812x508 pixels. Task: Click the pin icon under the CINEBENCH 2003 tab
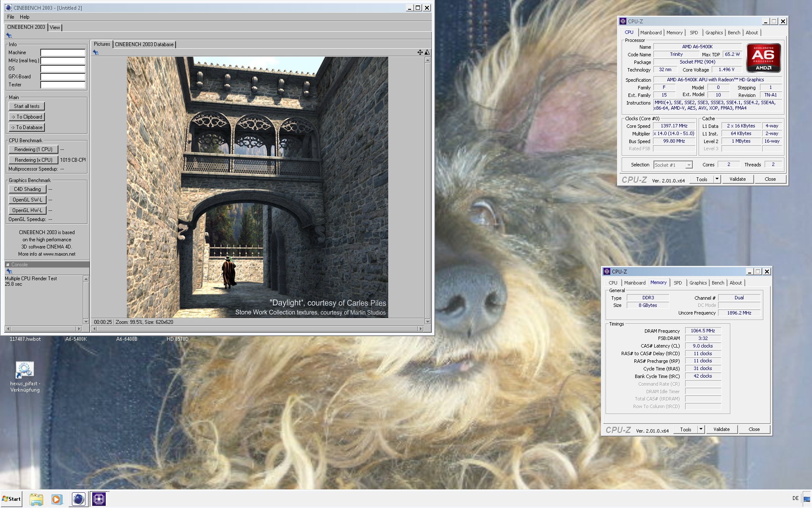[x=9, y=36]
